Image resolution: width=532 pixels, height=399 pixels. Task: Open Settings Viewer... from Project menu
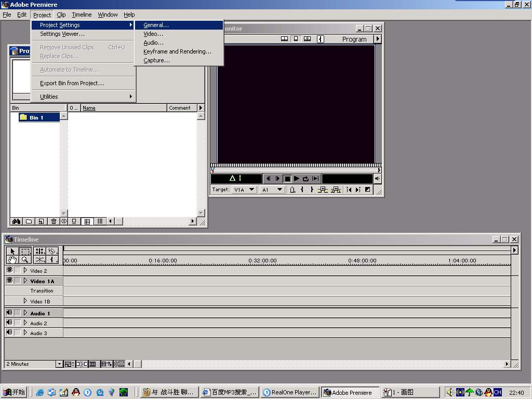[x=83, y=34]
